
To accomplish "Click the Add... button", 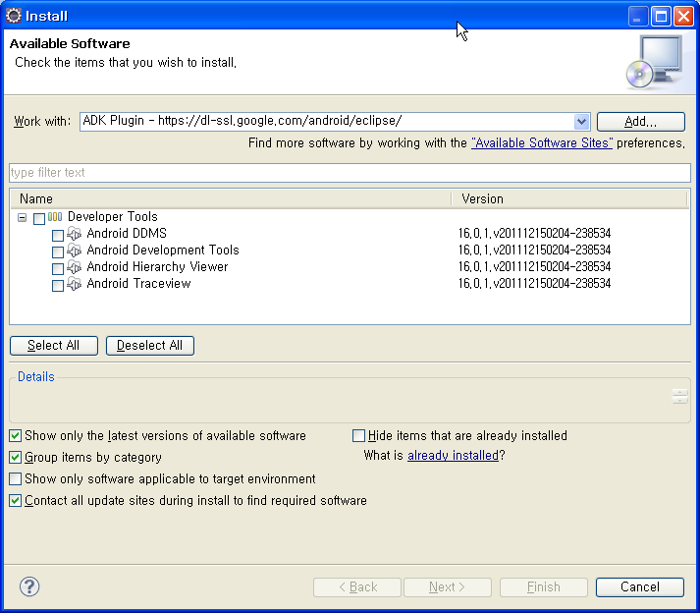I will (641, 122).
